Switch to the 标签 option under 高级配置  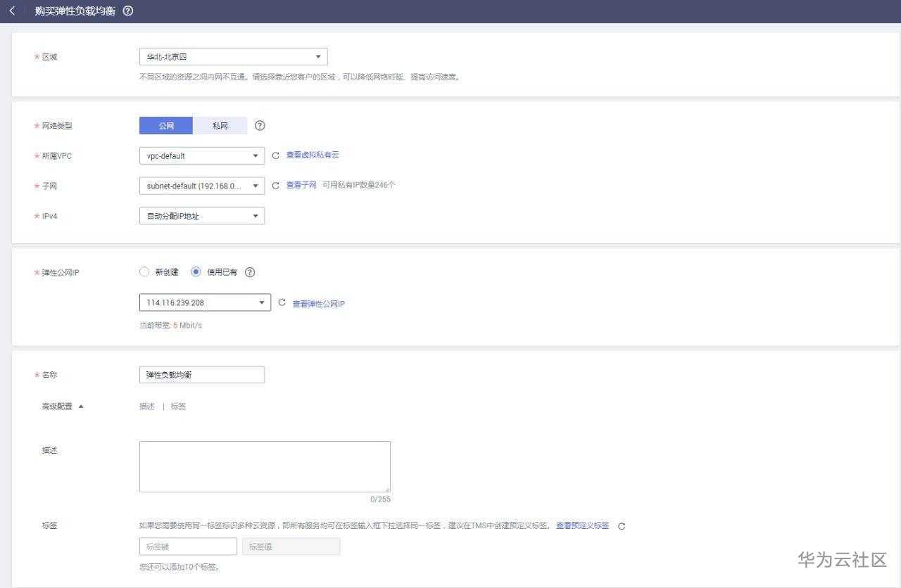click(177, 406)
